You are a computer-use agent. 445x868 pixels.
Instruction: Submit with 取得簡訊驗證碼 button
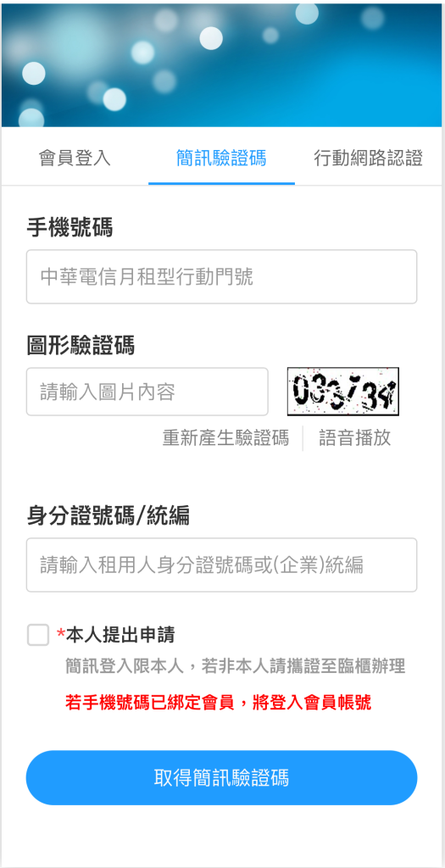point(221,778)
